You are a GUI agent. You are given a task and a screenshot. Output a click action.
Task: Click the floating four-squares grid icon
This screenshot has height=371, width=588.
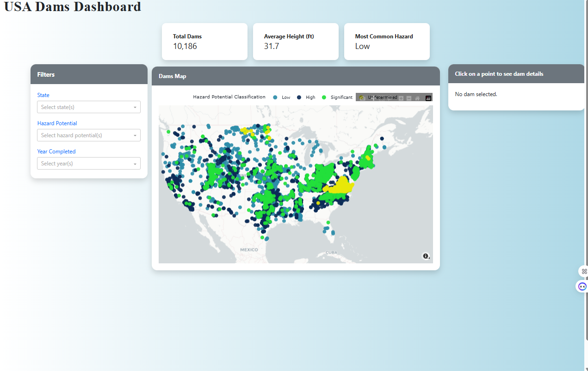[x=584, y=271]
